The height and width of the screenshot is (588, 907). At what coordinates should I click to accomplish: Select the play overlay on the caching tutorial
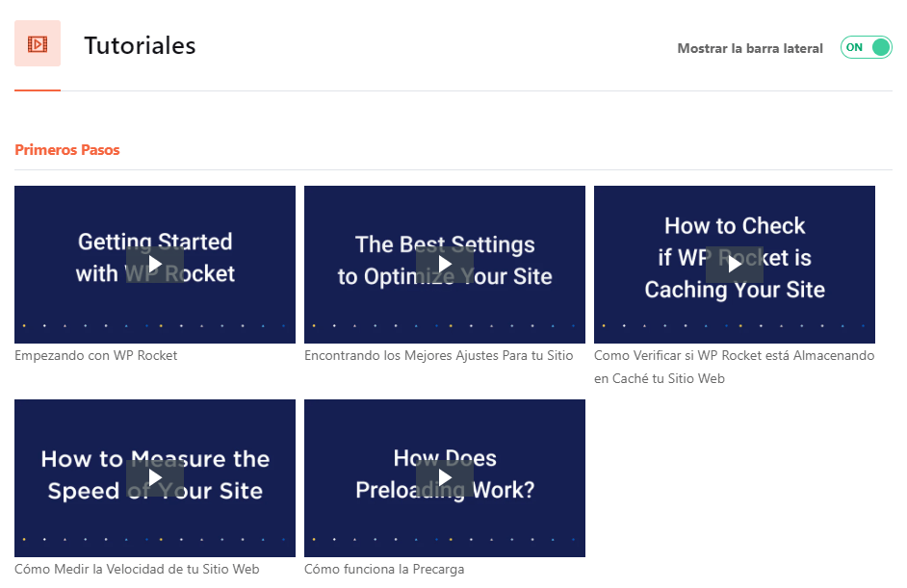click(734, 264)
